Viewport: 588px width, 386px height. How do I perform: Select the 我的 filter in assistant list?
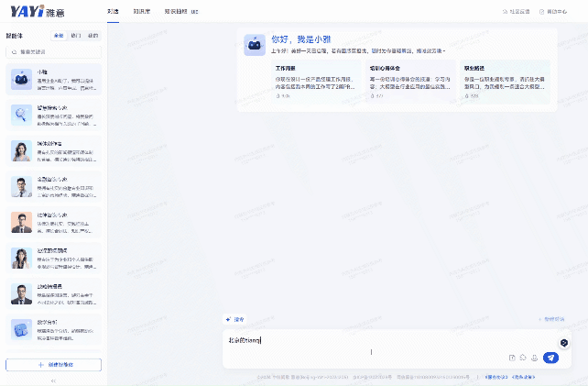[x=93, y=36]
